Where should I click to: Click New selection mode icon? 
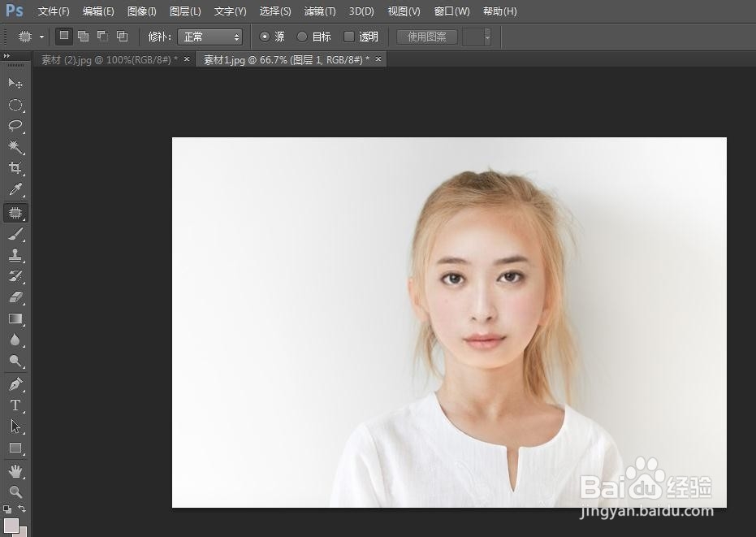coord(64,37)
